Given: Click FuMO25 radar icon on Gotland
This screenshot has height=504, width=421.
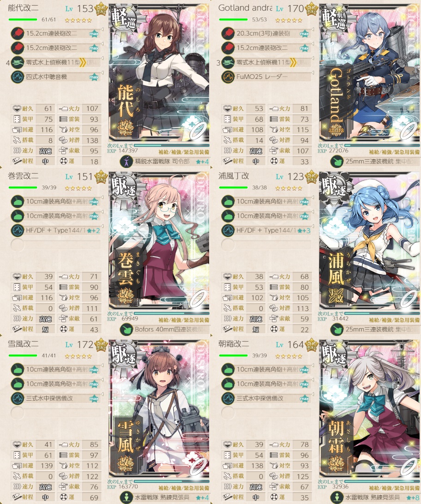Looking at the screenshot, I should pos(228,77).
